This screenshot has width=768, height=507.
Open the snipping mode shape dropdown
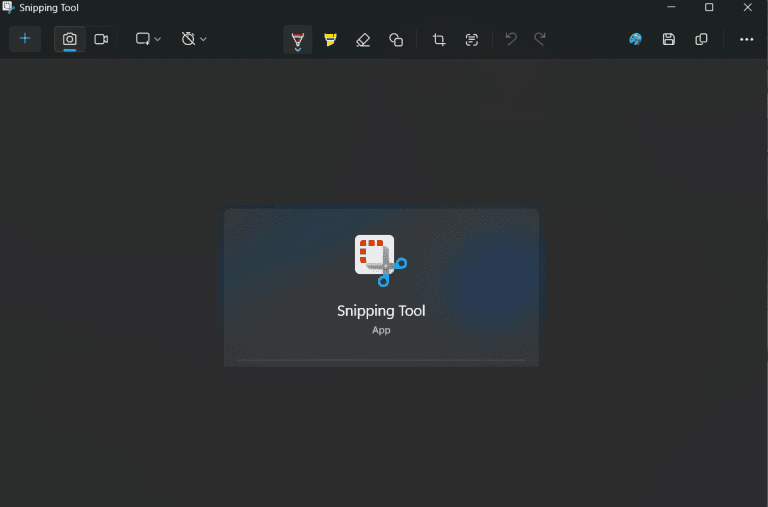[148, 39]
